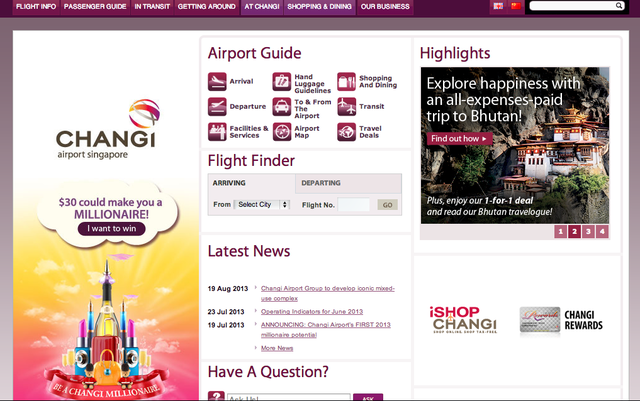Click the Departure airplane icon

click(x=217, y=107)
